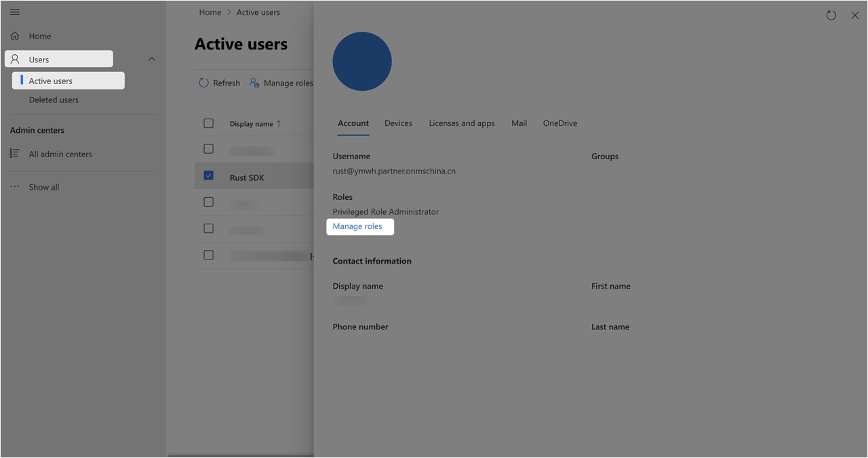Click the Manage roles toolbar icon
The image size is (868, 458).
(x=254, y=82)
